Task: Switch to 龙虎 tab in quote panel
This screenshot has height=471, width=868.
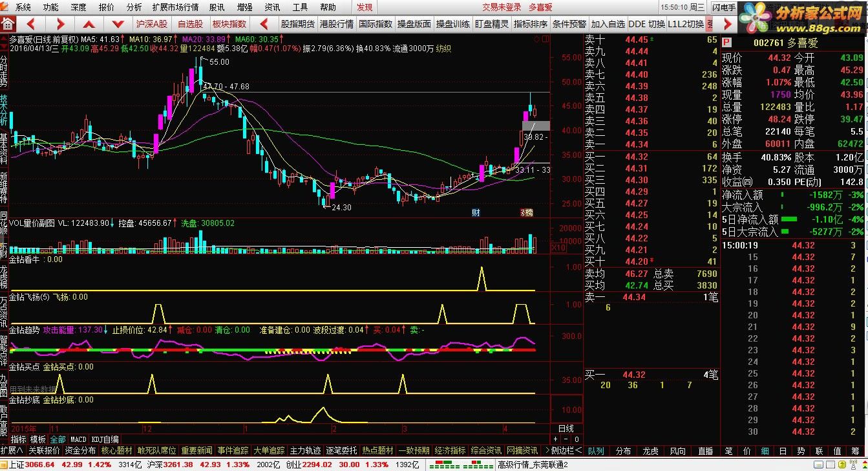Action: (651, 450)
